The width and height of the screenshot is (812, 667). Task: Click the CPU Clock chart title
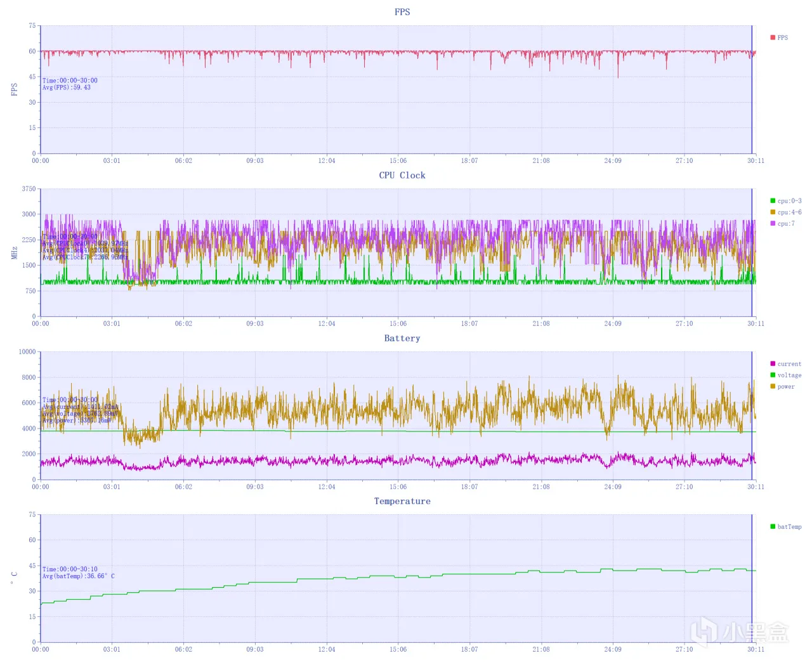coord(402,175)
